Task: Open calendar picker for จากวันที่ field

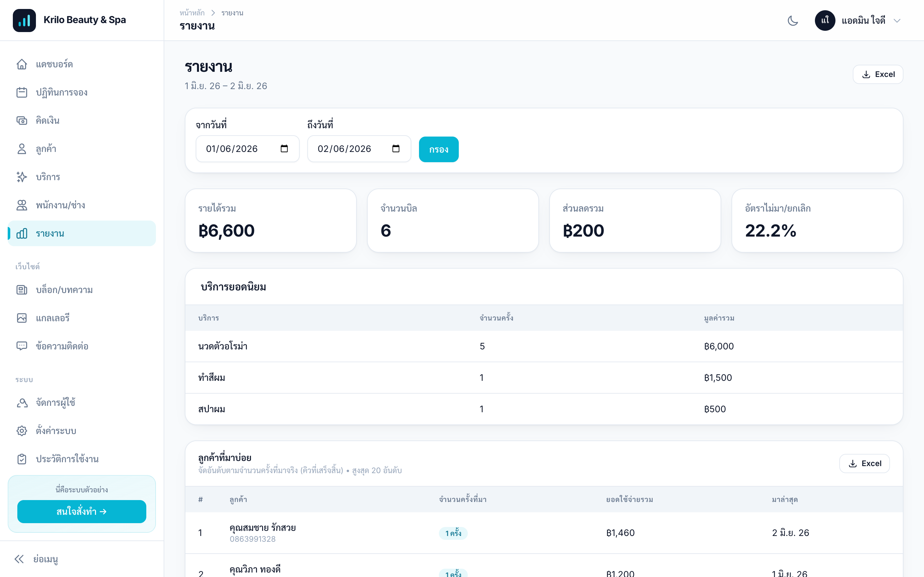Action: click(284, 148)
